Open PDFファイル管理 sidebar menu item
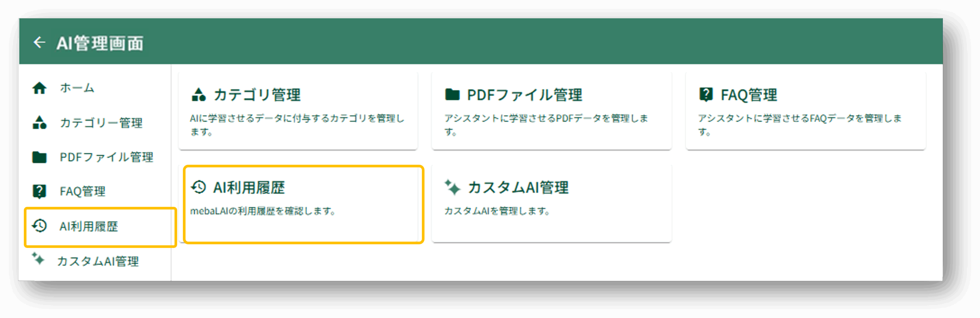The height and width of the screenshot is (318, 980). pyautogui.click(x=106, y=157)
